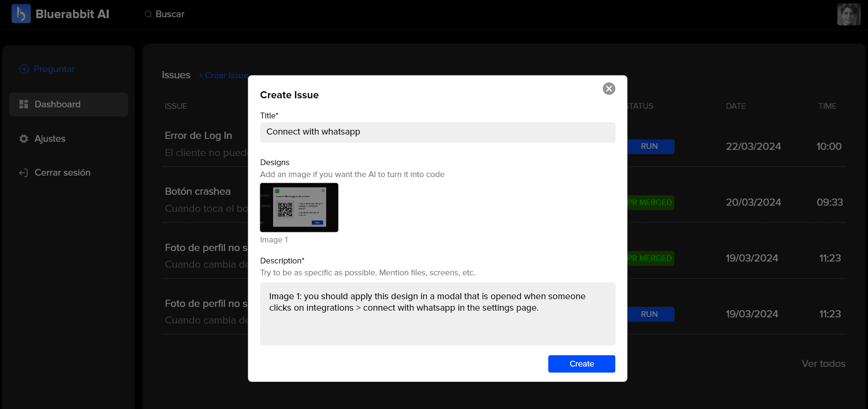Click the Crear Issue link
Screen dimensions: 868x409
(223, 75)
